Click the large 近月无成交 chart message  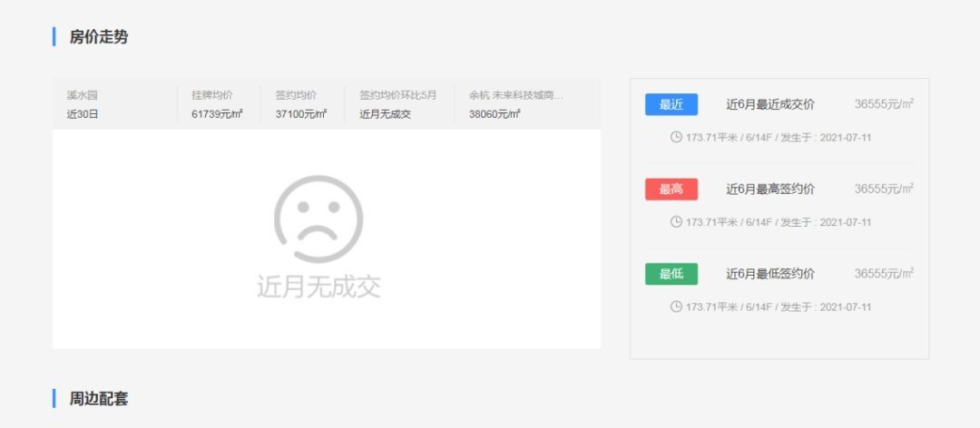pyautogui.click(x=318, y=287)
